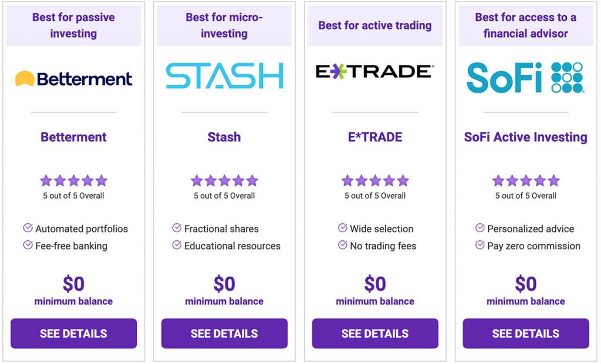Click the Betterment logo

73,77
